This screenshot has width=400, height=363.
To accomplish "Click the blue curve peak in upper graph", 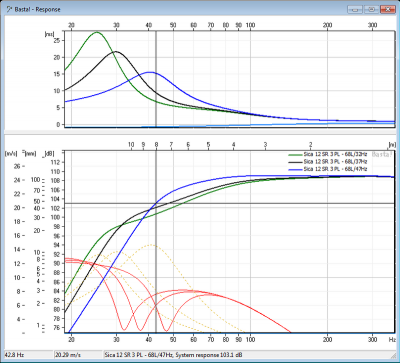I will click(x=150, y=72).
